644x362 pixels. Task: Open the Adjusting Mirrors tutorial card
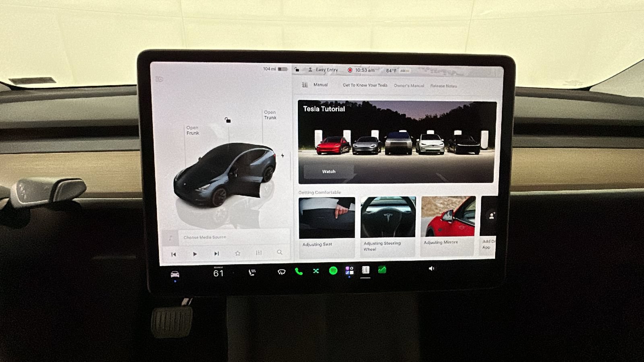click(x=448, y=226)
